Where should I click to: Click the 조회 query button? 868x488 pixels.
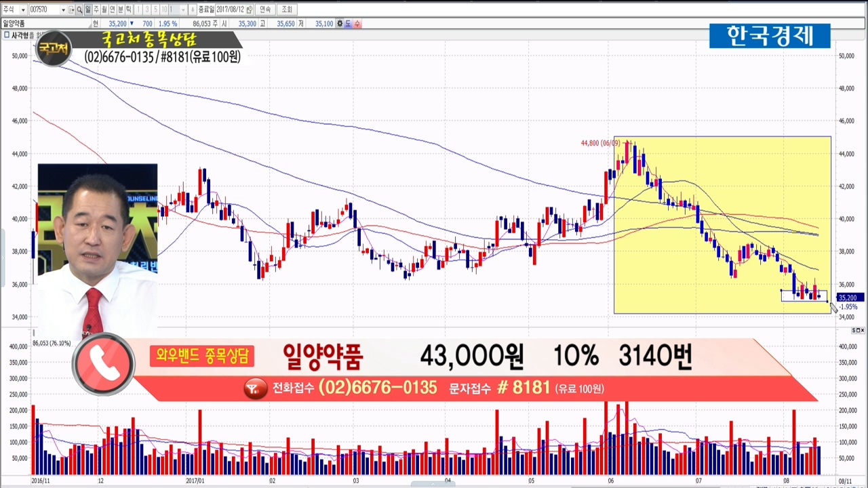pos(287,10)
